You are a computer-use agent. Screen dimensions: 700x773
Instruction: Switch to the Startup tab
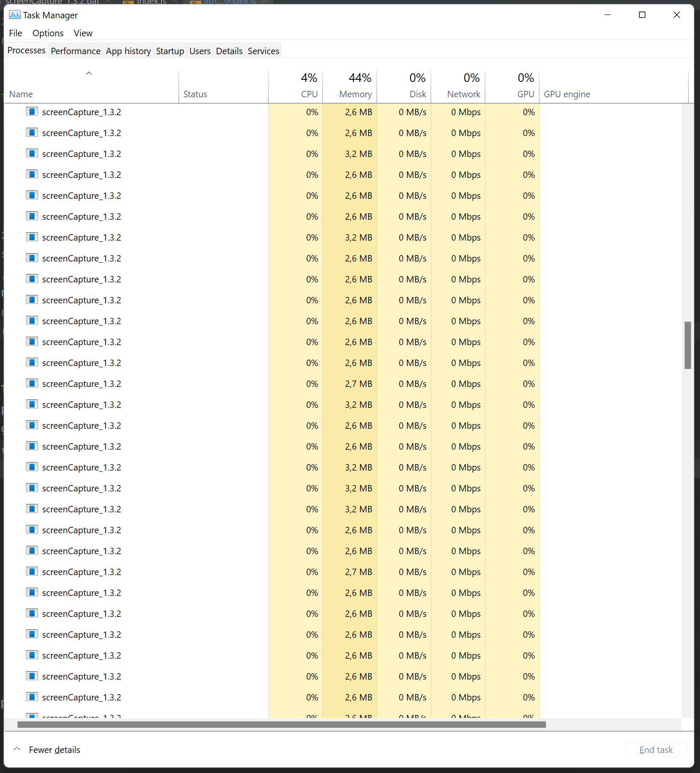pos(170,50)
